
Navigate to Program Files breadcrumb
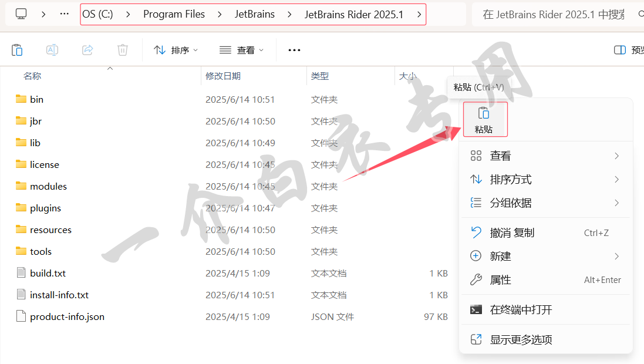[x=174, y=14]
